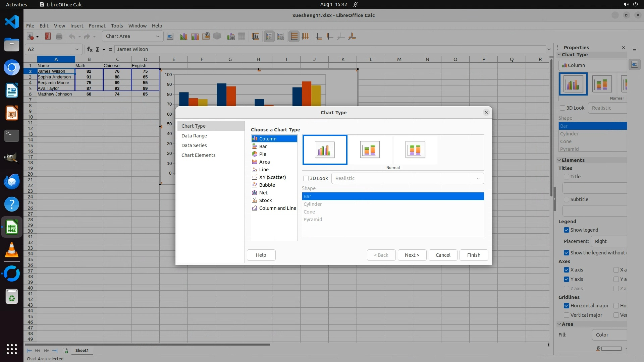
Task: Click the Finish button
Action: click(473, 255)
